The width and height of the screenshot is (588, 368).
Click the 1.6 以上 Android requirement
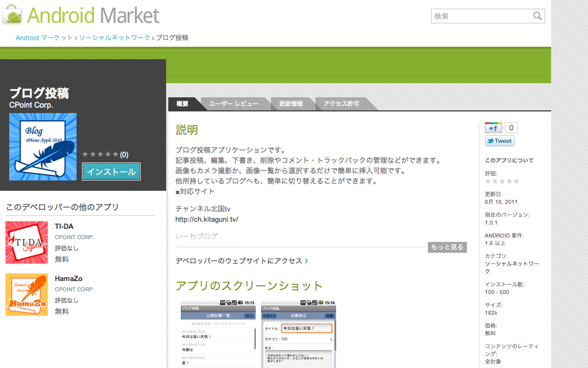click(x=495, y=244)
